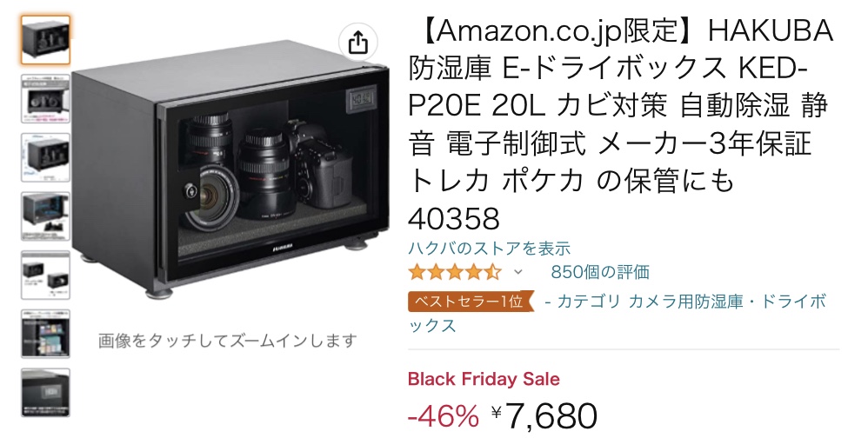
Task: Click the Black Friday Sale label
Action: tap(484, 380)
